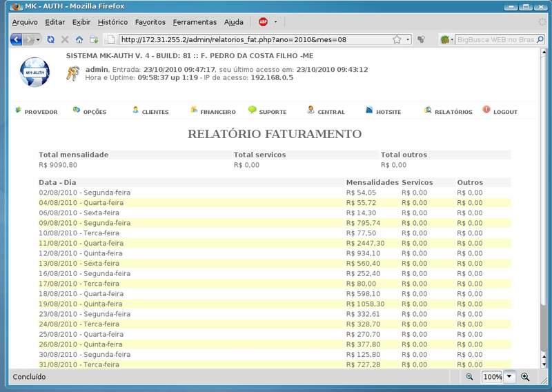This screenshot has width=552, height=392.
Task: Click the red LOGOUT icon
Action: [486, 110]
